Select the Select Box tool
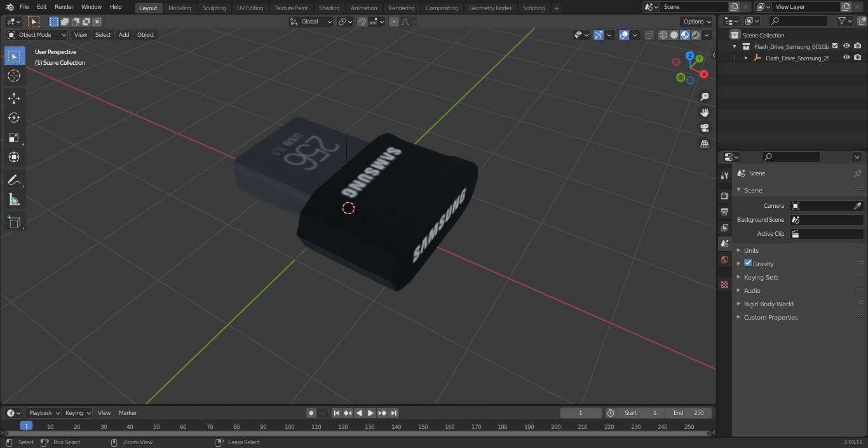868x448 pixels. coord(15,56)
